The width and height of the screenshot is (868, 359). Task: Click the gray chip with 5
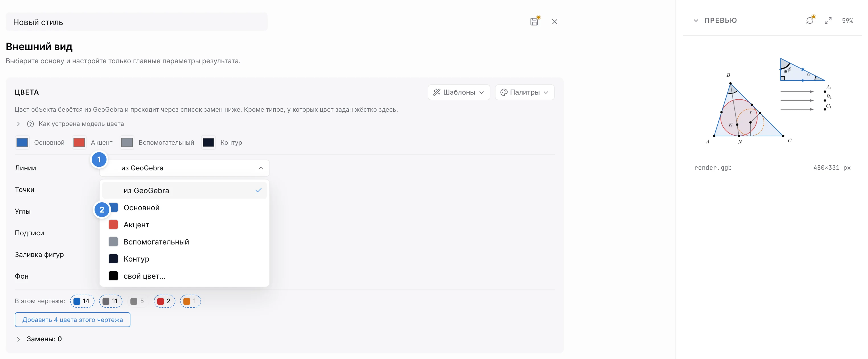point(137,301)
